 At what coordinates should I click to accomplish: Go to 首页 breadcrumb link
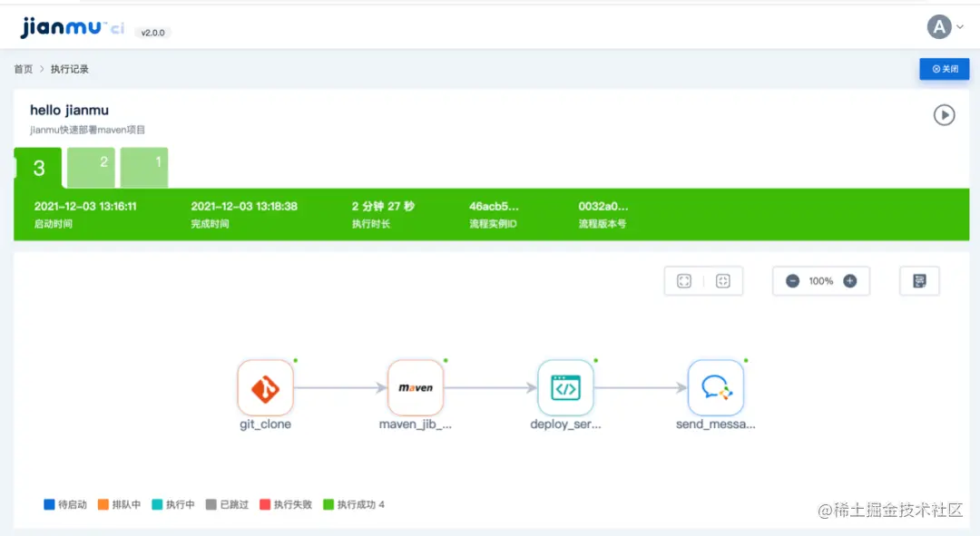click(23, 69)
